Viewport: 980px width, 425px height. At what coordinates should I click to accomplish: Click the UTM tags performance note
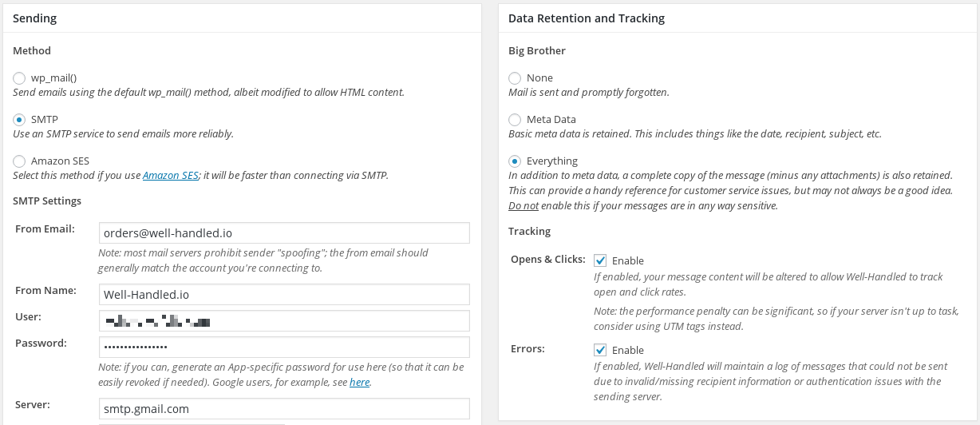click(x=776, y=319)
